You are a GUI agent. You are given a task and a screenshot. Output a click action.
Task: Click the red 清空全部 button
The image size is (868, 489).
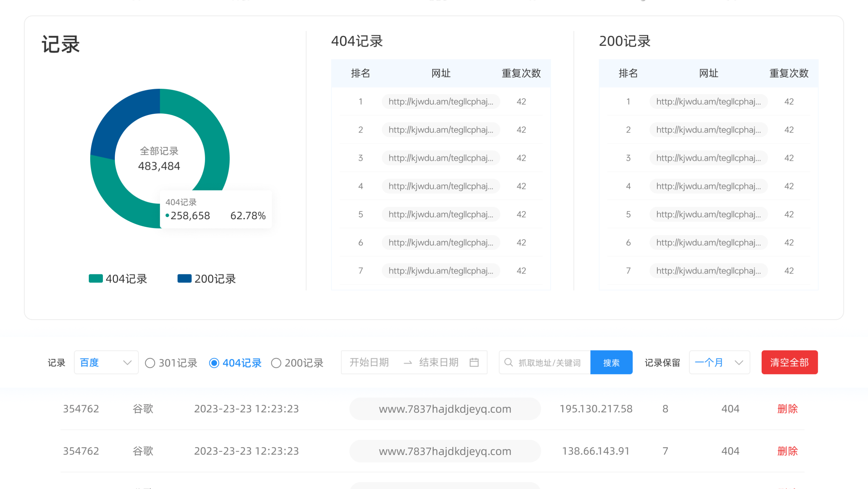pyautogui.click(x=789, y=362)
